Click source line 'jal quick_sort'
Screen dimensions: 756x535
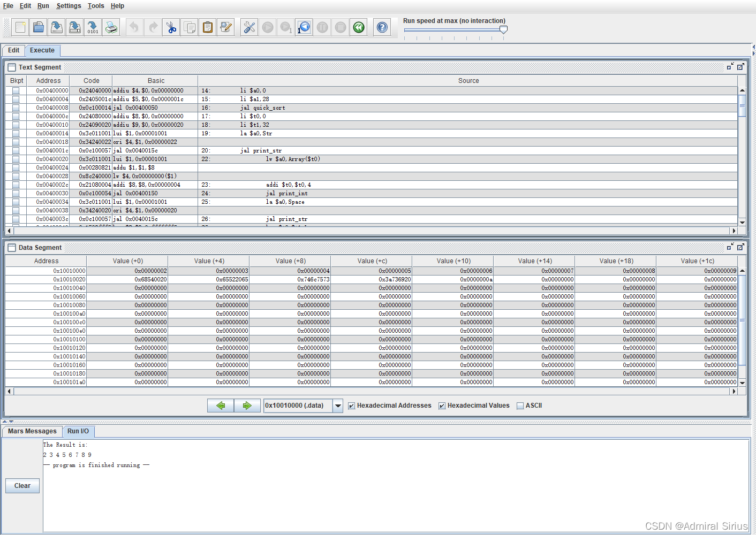pyautogui.click(x=262, y=108)
